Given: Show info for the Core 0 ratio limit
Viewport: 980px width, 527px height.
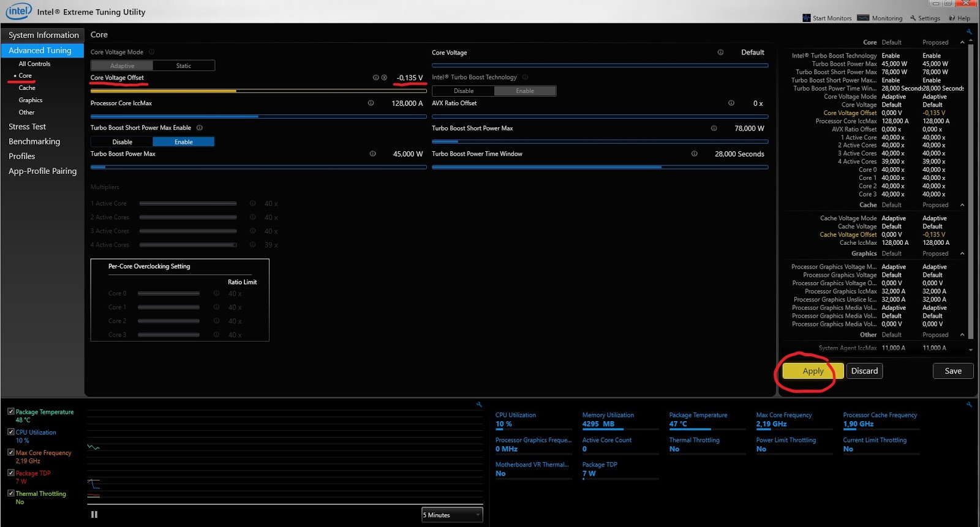Looking at the screenshot, I should click(x=216, y=293).
